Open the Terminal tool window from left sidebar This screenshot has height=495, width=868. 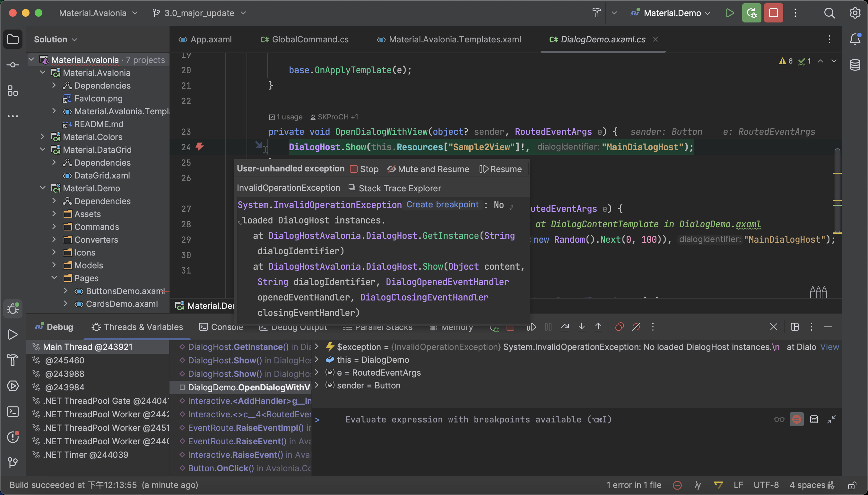click(13, 412)
